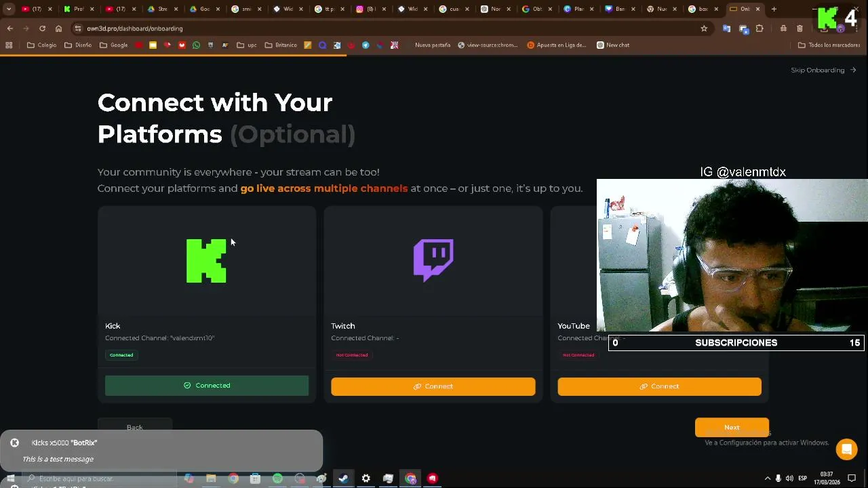
Task: Open a new browser tab
Action: coord(774,9)
